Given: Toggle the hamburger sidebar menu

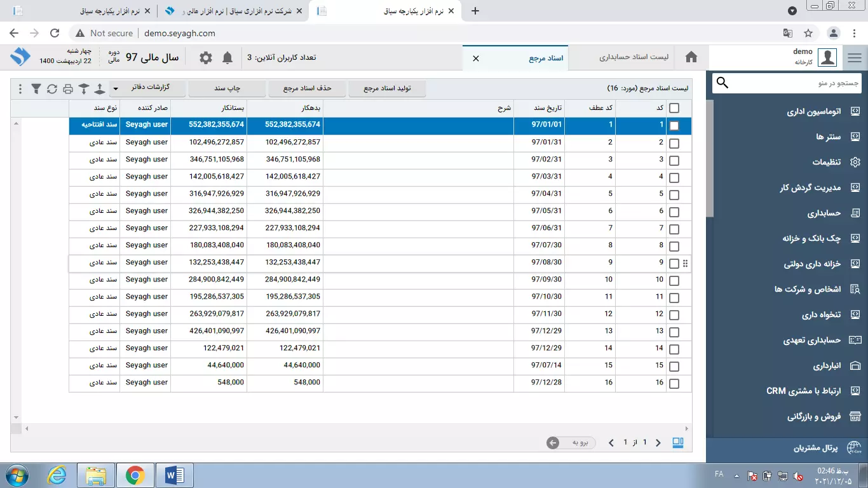Looking at the screenshot, I should 854,58.
